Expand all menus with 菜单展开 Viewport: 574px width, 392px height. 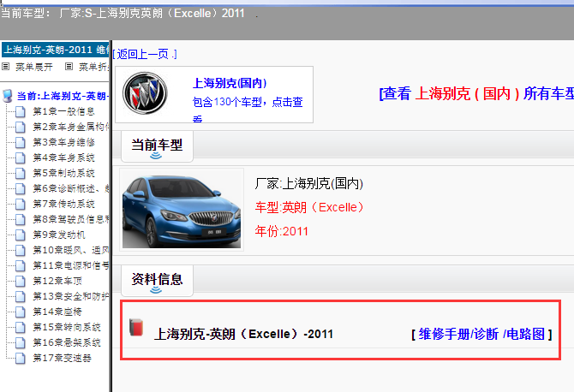pos(33,67)
